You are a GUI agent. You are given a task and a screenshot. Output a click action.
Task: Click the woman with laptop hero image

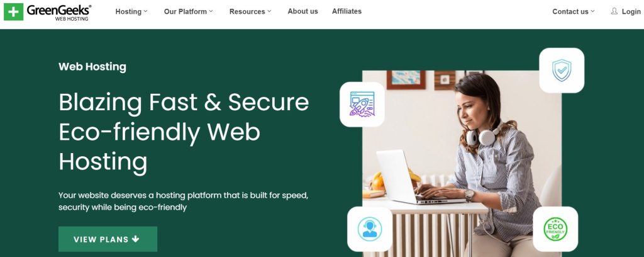pos(462,164)
